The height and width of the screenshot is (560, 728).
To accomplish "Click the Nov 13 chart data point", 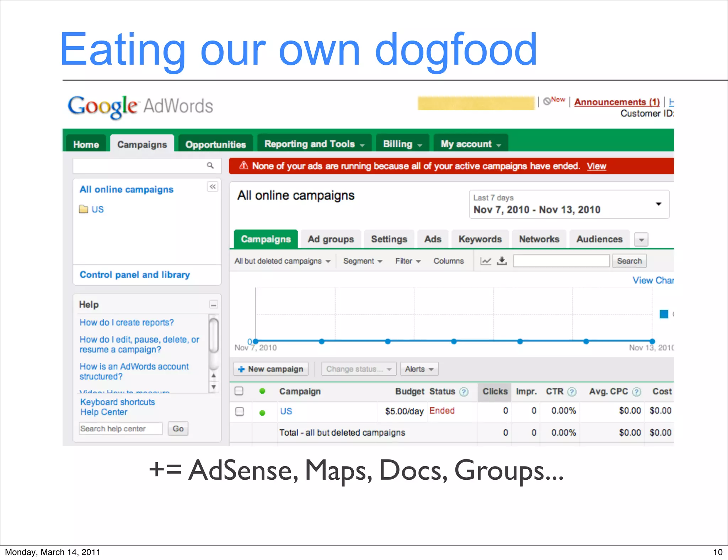I will [x=652, y=341].
